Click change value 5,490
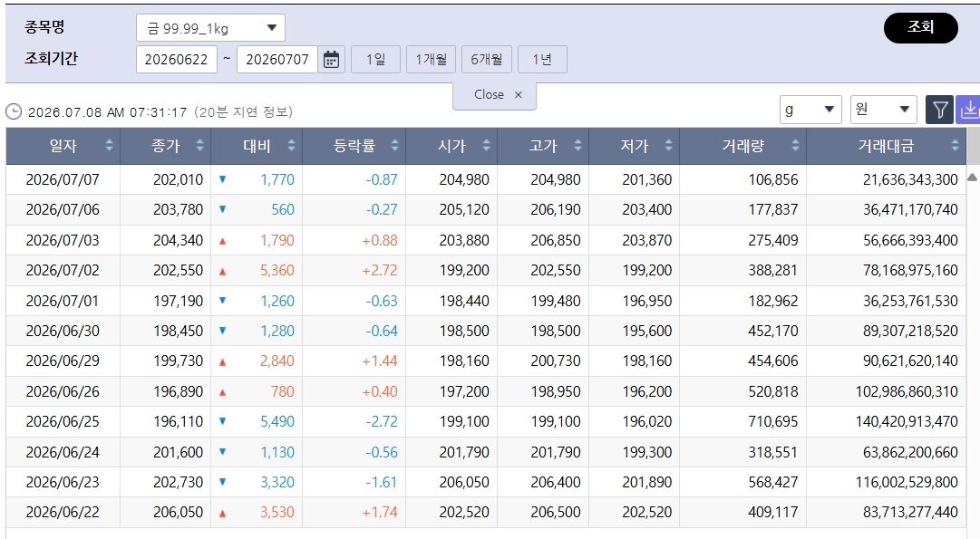This screenshot has height=539, width=980. point(277,421)
